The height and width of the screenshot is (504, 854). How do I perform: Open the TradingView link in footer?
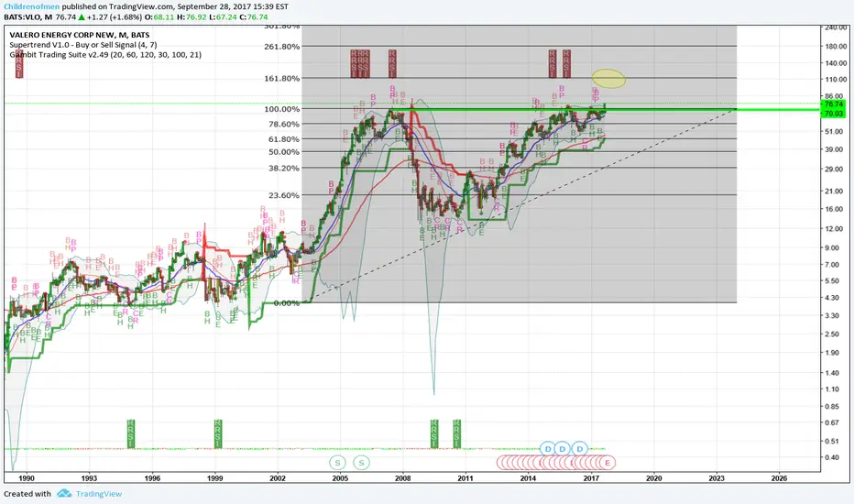(99, 494)
